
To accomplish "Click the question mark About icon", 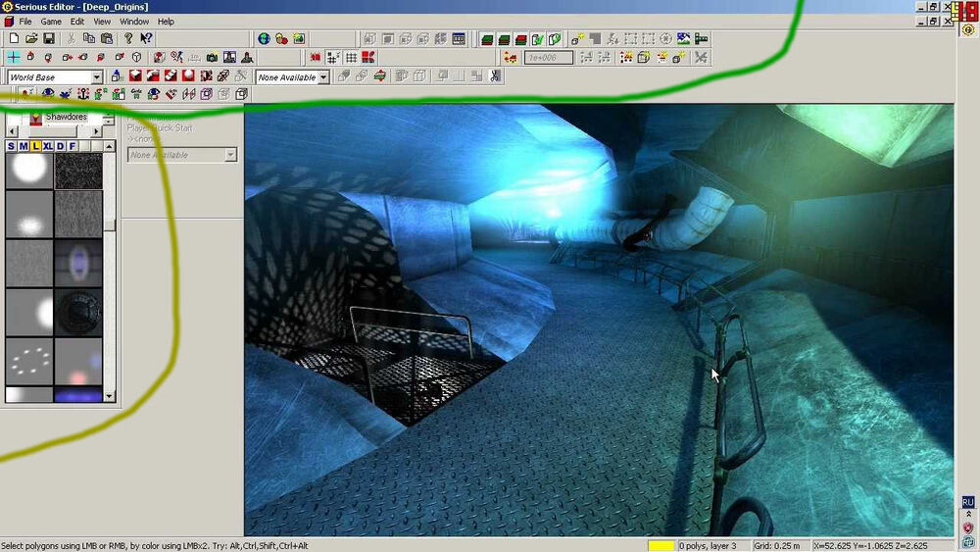I will [128, 39].
